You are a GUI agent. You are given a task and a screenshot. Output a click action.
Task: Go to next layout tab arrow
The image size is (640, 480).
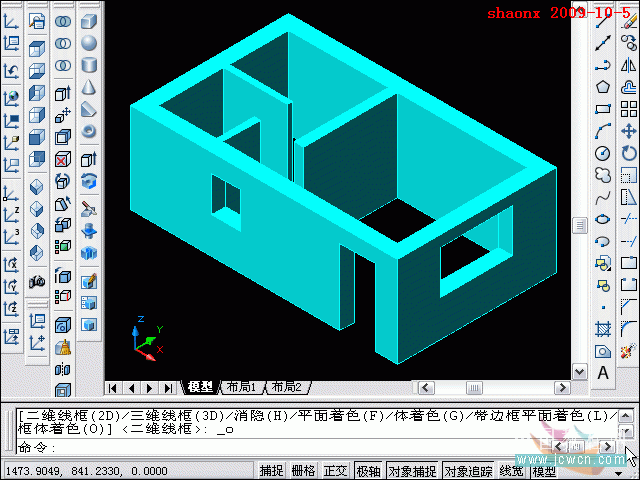149,388
